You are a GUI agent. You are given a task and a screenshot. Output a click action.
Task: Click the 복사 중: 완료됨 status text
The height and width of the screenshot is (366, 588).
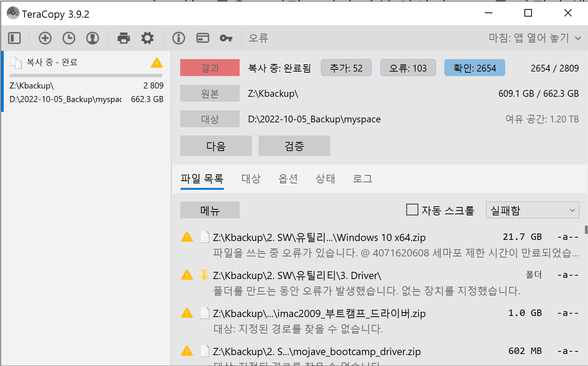click(280, 68)
